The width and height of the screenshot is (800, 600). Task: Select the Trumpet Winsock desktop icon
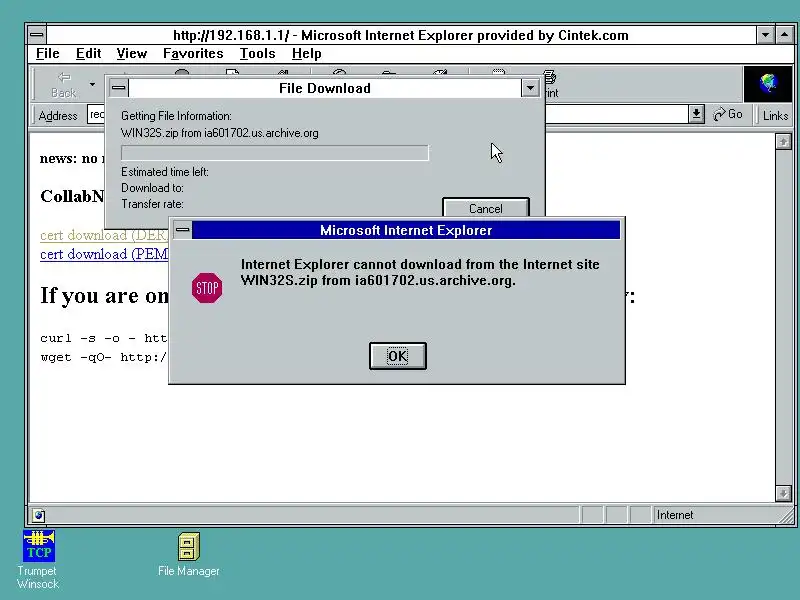pyautogui.click(x=38, y=560)
